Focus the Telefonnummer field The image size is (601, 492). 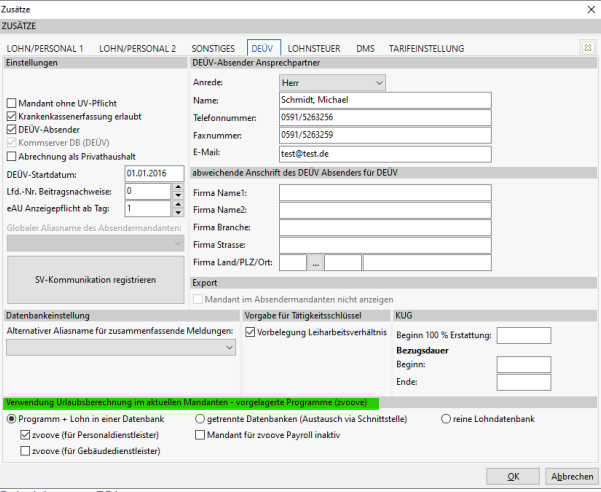click(x=385, y=118)
